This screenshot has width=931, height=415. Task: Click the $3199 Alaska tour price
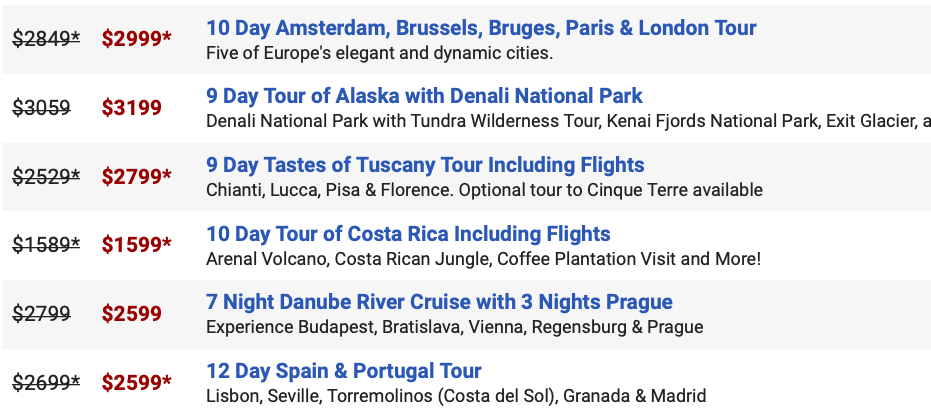coord(131,107)
